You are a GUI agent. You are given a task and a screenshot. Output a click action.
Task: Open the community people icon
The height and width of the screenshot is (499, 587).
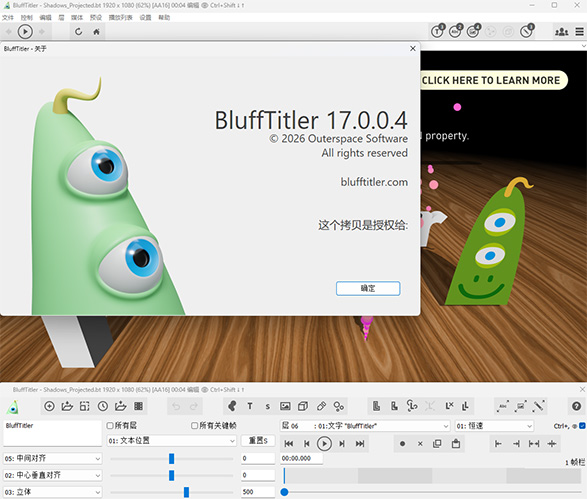click(x=562, y=32)
